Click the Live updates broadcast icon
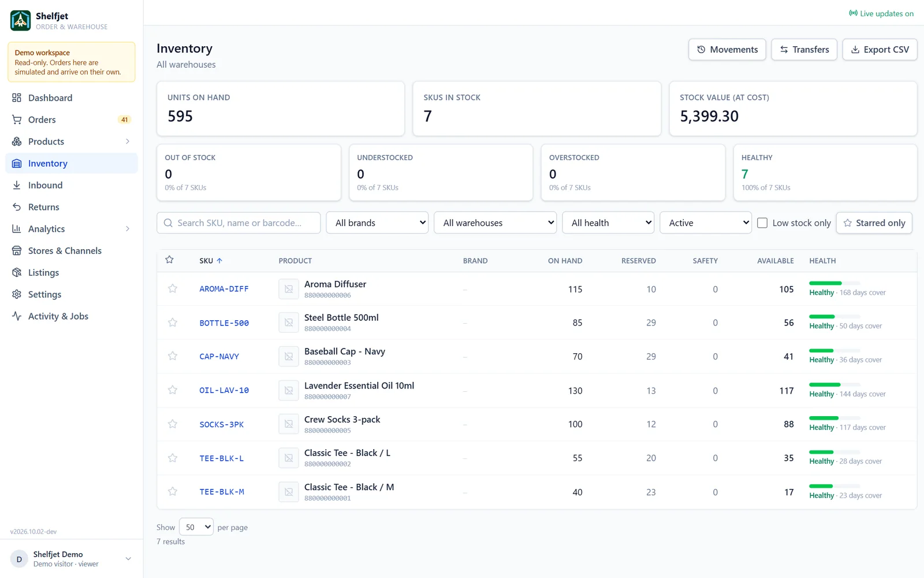Screen dimensions: 924x578 (853, 13)
